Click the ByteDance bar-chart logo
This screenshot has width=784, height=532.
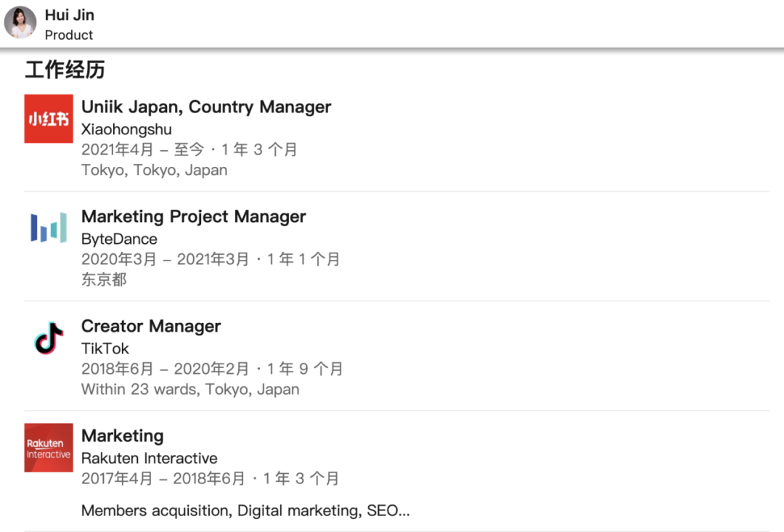click(49, 227)
